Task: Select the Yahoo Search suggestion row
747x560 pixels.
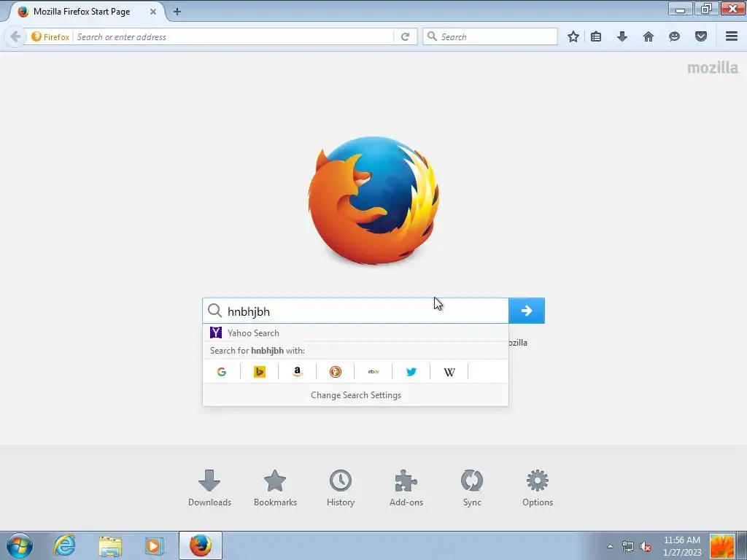Action: (355, 332)
